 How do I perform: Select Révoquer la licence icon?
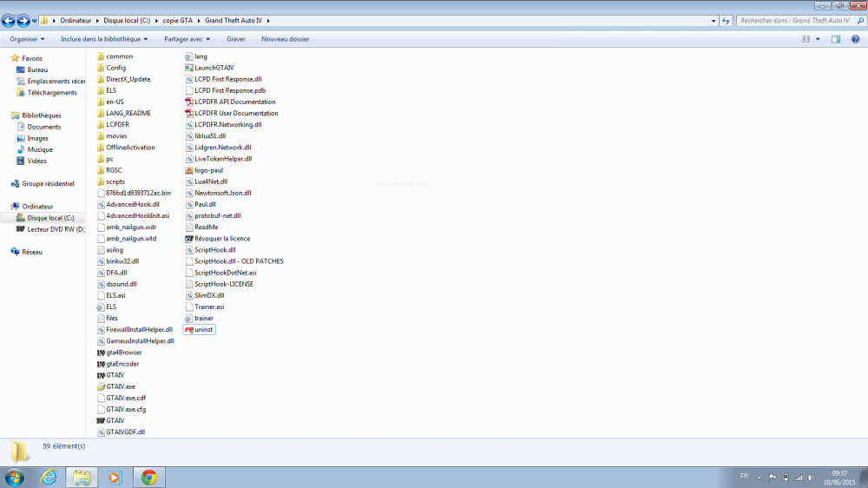click(188, 239)
